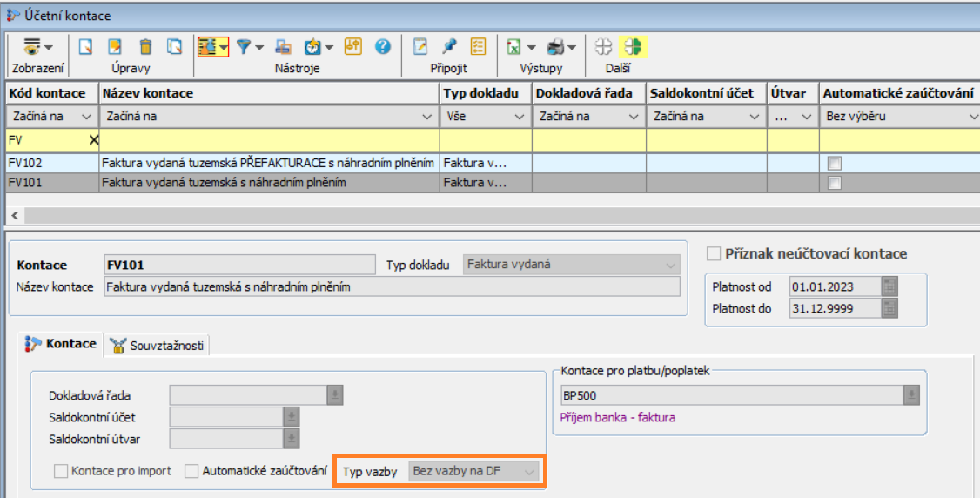Open the filter funnel tool

(x=245, y=47)
